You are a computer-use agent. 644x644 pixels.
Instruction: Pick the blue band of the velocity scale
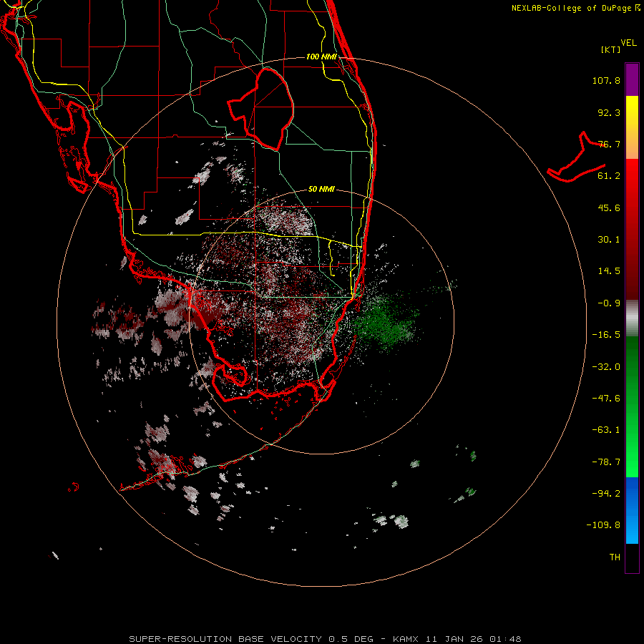tap(632, 510)
